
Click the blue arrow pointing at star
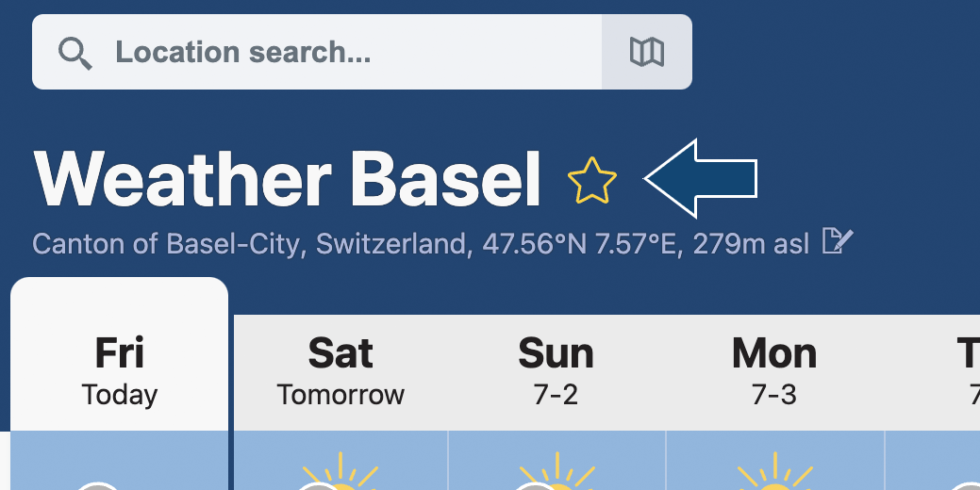(701, 178)
